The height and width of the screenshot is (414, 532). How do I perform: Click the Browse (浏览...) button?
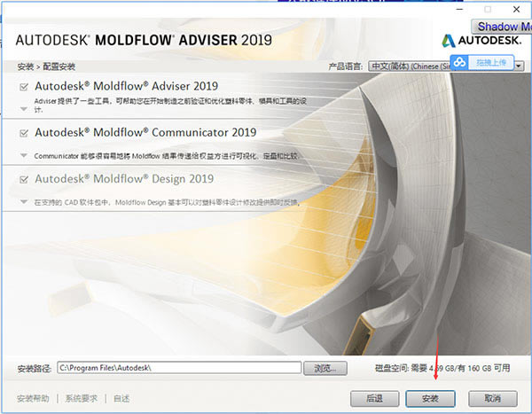point(325,368)
